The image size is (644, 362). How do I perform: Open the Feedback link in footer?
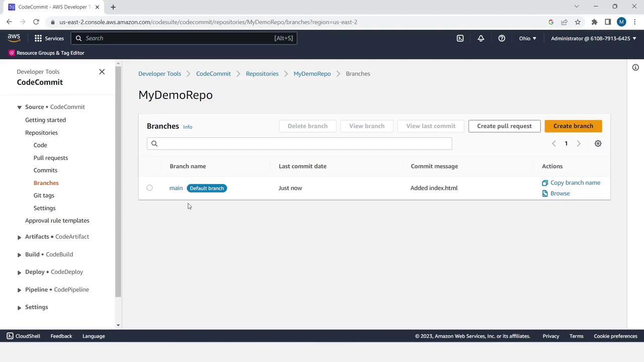[61, 336]
